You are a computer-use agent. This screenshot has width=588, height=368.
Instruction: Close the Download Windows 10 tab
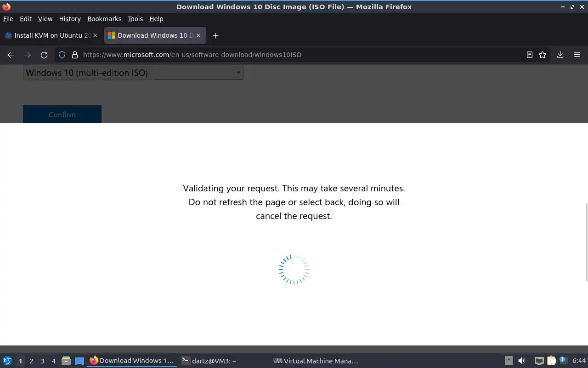tap(198, 35)
